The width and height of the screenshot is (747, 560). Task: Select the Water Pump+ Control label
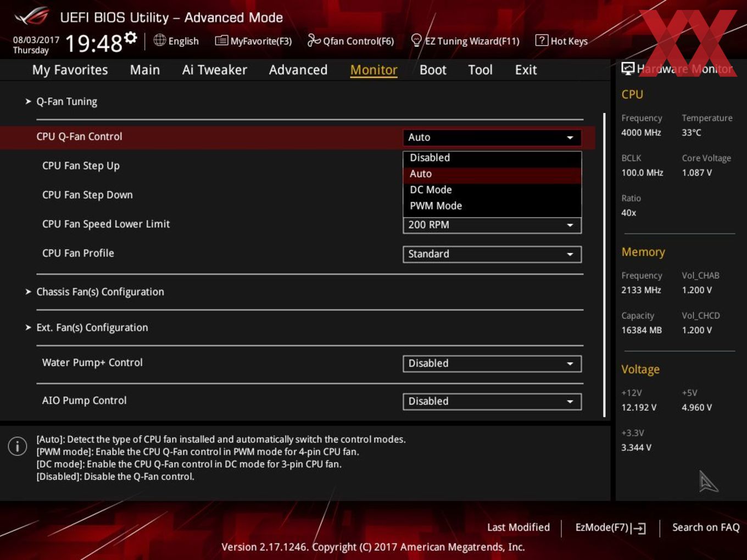click(92, 362)
